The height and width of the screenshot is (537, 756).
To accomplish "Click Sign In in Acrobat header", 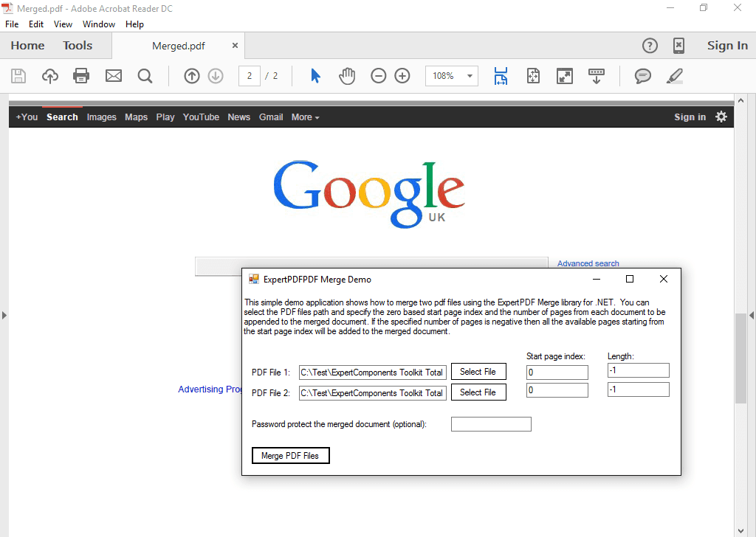I will coord(727,45).
